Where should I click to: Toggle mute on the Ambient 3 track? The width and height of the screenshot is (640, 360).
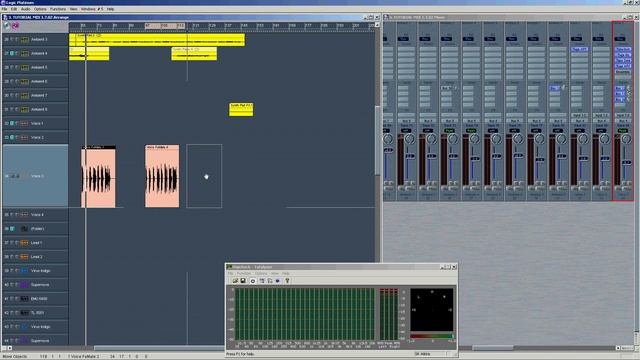(x=12, y=40)
